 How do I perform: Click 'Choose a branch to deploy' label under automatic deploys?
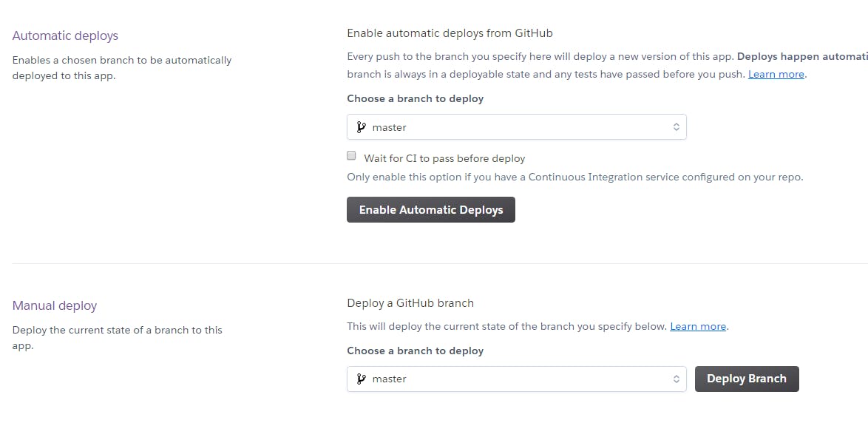415,98
